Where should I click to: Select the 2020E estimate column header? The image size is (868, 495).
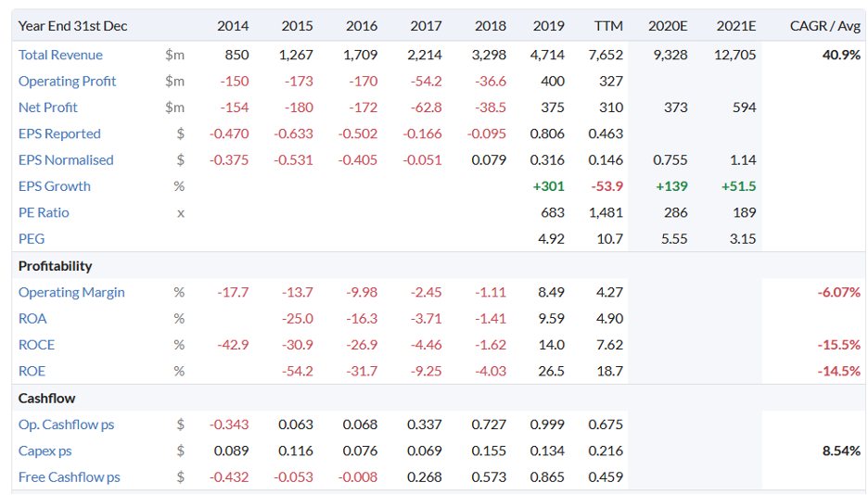click(x=668, y=26)
